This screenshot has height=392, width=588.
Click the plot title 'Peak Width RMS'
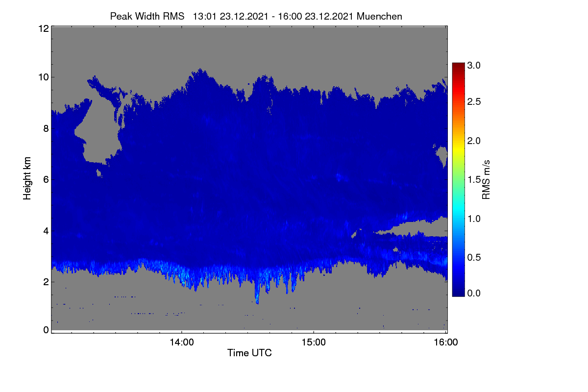click(x=147, y=16)
